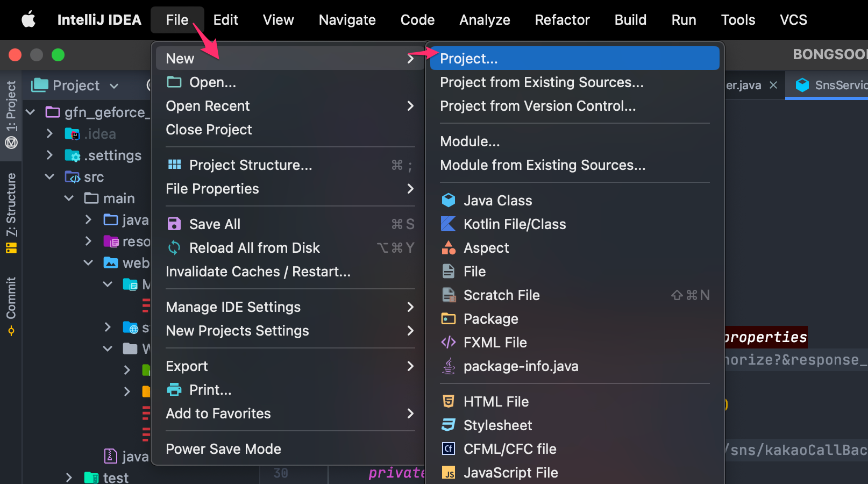
Task: Click the Apple menu logo
Action: (29, 20)
